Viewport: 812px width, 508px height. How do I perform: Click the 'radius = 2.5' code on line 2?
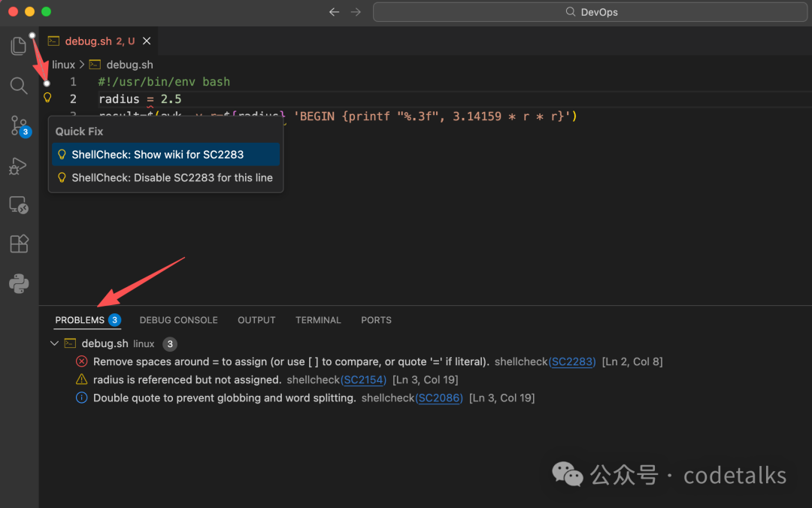coord(140,99)
